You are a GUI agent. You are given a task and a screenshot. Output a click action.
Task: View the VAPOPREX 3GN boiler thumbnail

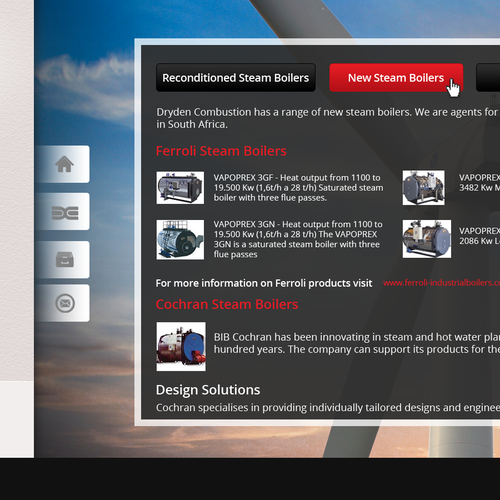pos(180,239)
